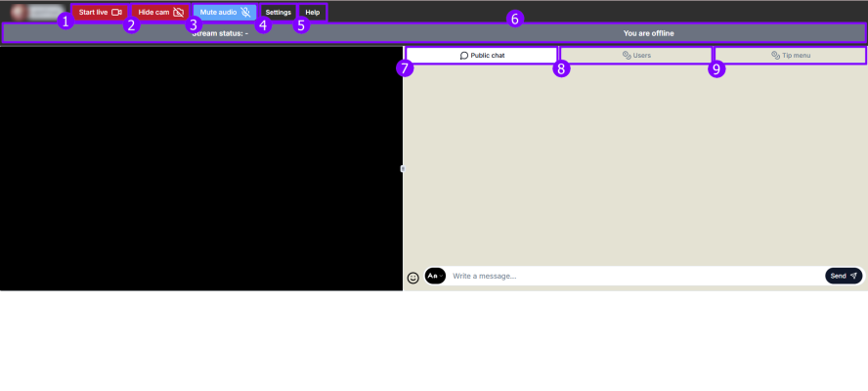Click the You are offline notice

point(648,33)
